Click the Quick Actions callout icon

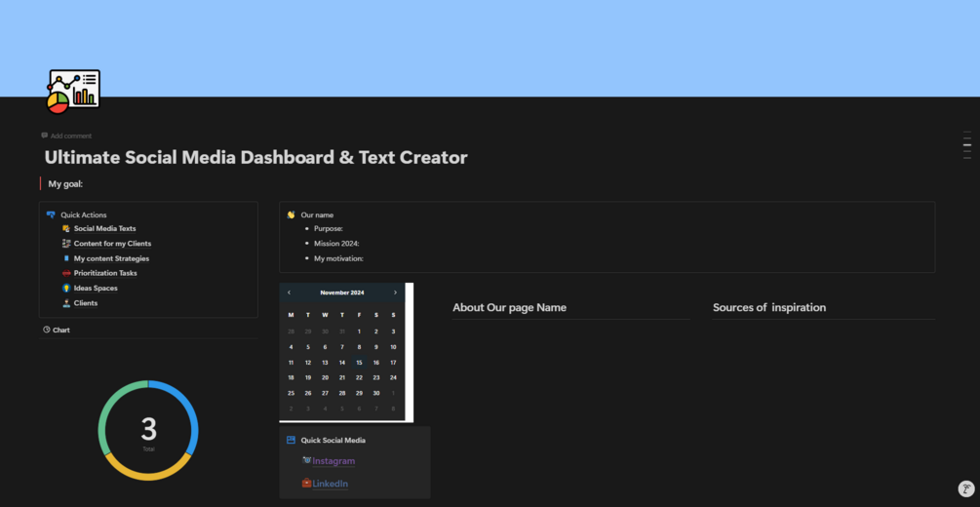tap(51, 214)
